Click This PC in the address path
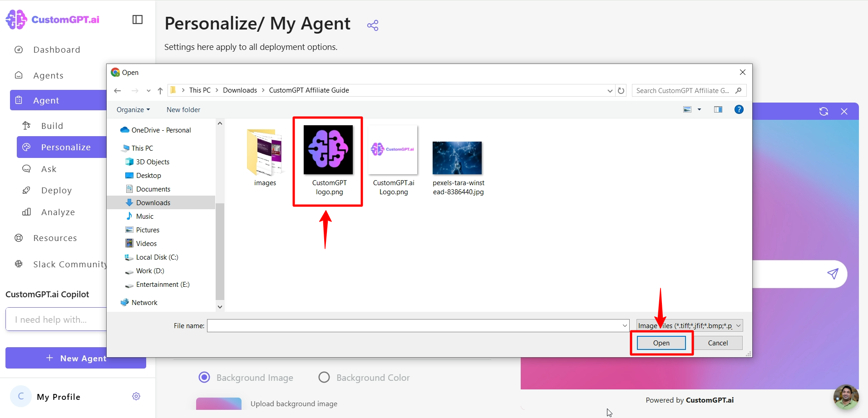Image resolution: width=868 pixels, height=418 pixels. 200,90
